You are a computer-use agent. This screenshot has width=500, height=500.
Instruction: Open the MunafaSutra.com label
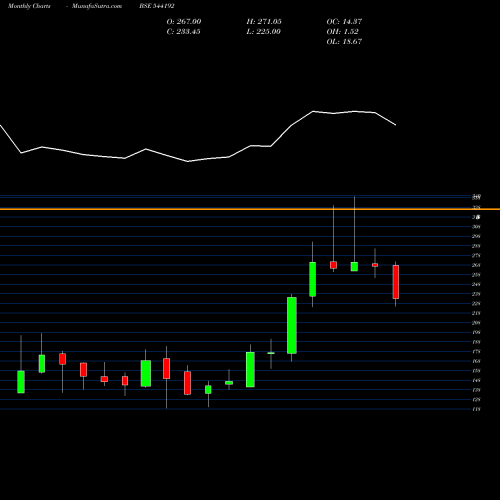97,6
